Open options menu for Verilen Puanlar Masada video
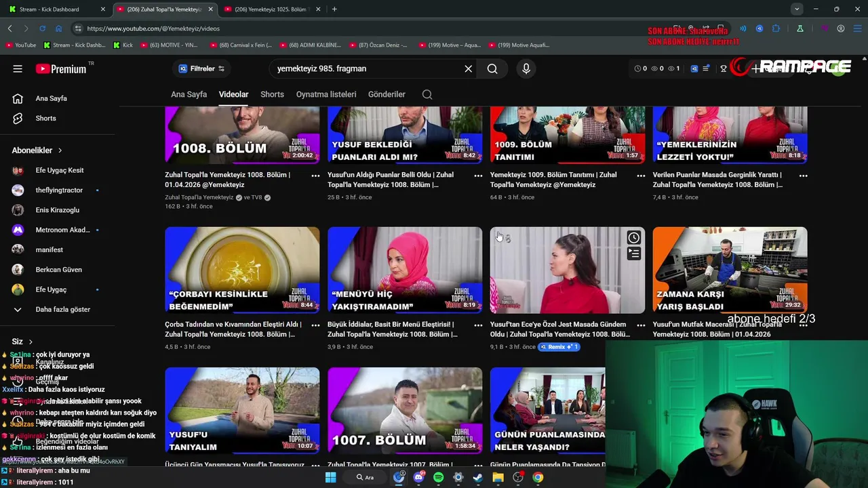 coord(804,176)
